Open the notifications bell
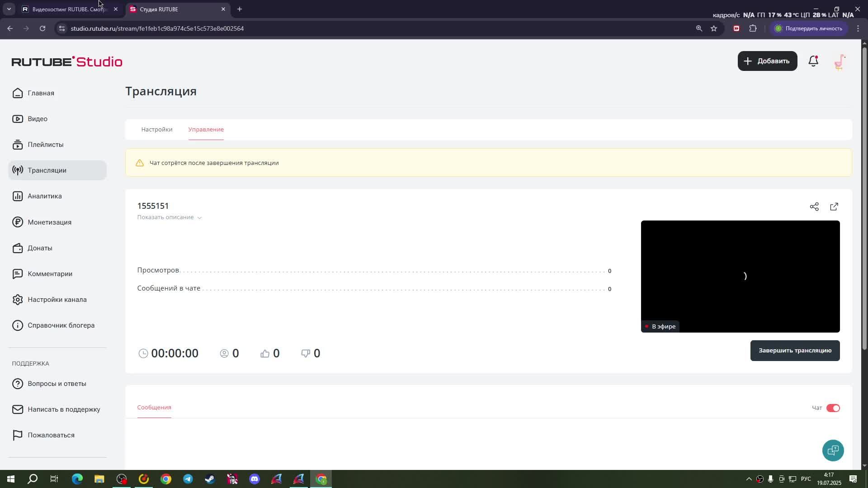 813,61
